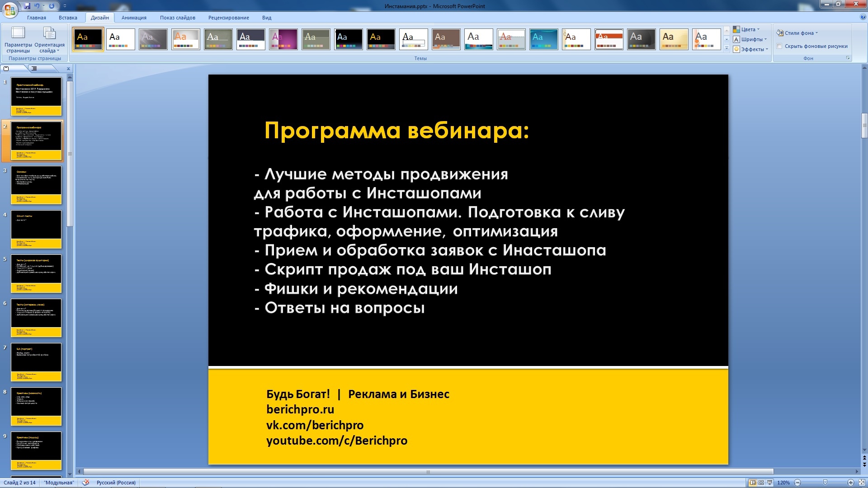
Task: Click the berichpro.ru footer text
Action: [300, 409]
